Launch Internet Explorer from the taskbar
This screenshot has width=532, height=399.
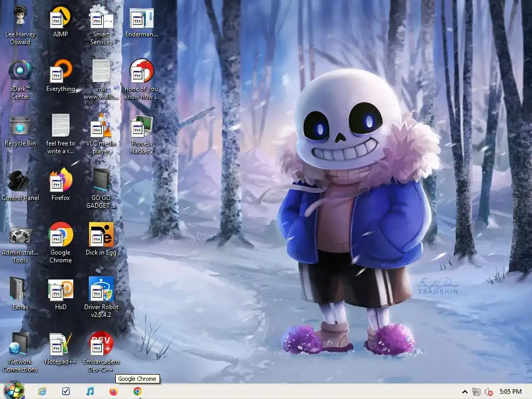click(x=42, y=392)
